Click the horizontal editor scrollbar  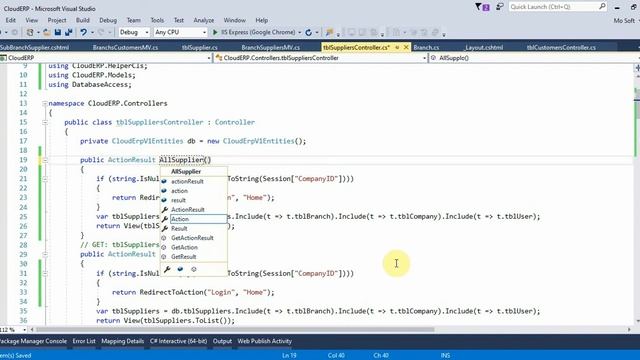coord(235,329)
